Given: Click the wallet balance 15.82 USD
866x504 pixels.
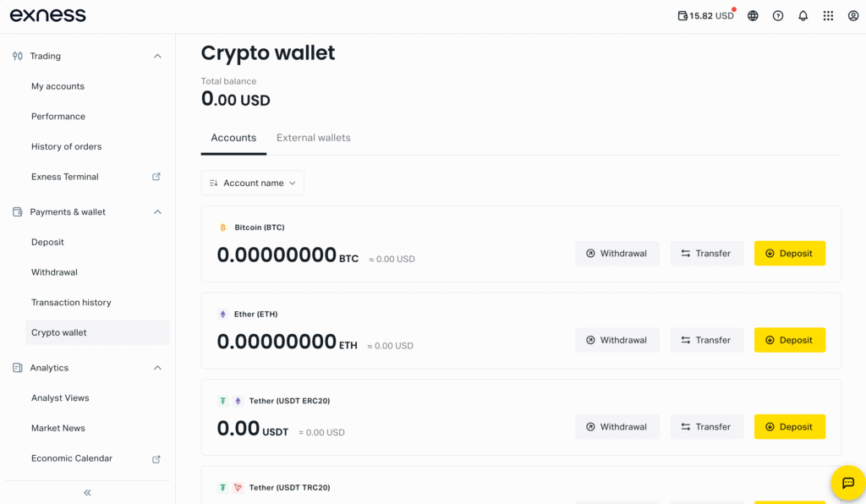Looking at the screenshot, I should 705,16.
